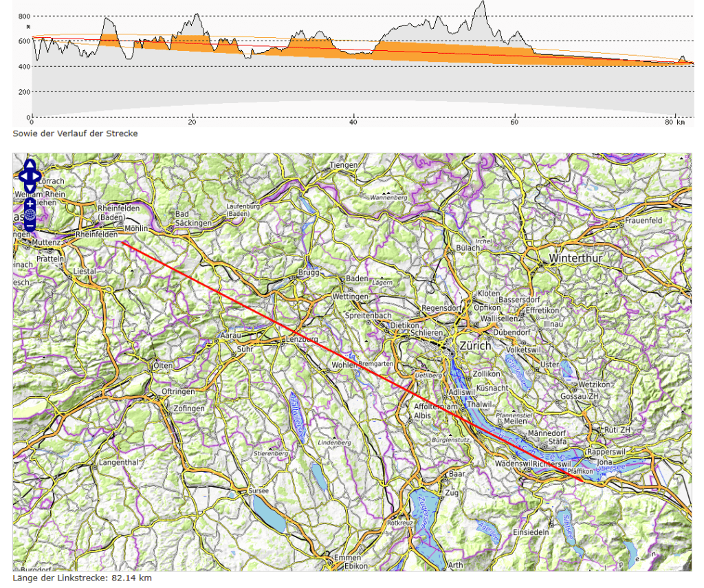Click the Aarau label on the map
This screenshot has width=704, height=588.
point(228,336)
